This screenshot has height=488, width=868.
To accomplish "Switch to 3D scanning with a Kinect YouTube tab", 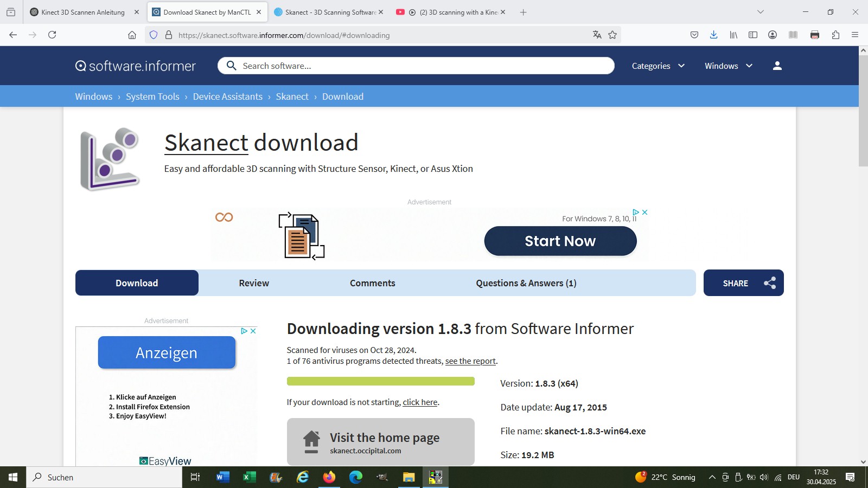I will (452, 12).
